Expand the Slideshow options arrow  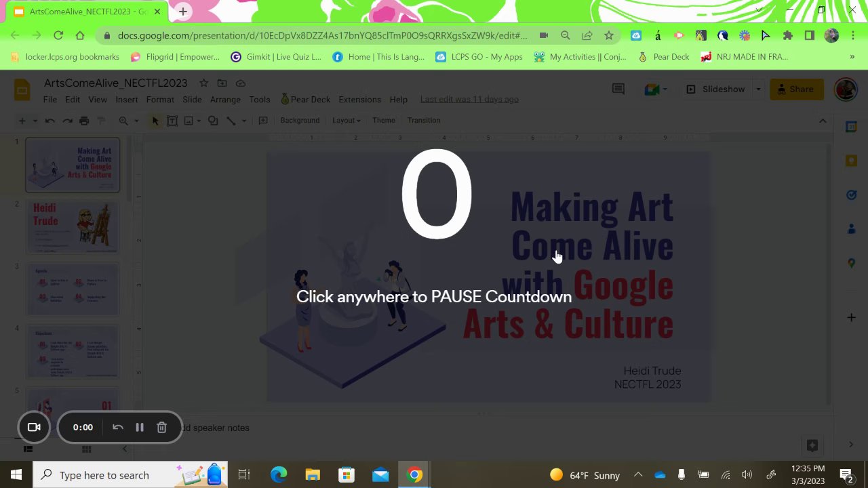(x=758, y=89)
